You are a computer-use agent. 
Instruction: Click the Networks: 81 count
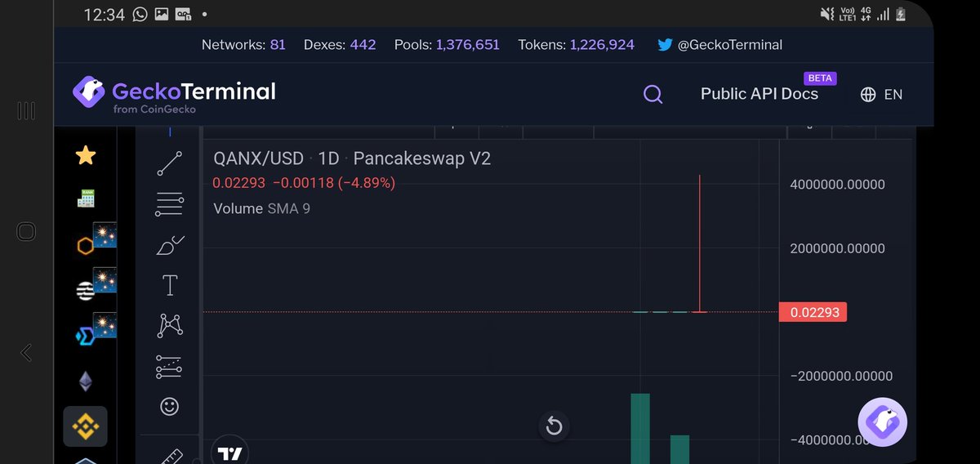click(x=243, y=45)
